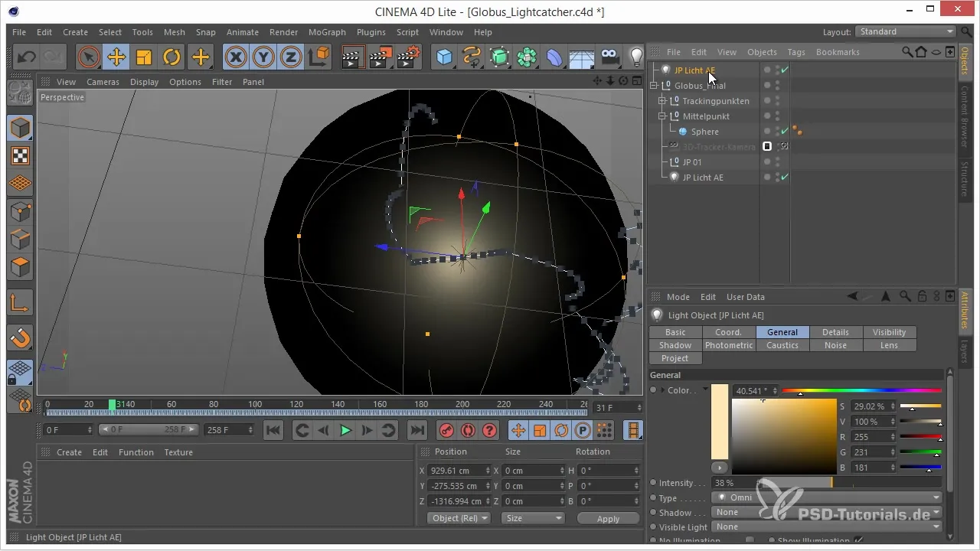
Task: Click the Undo arrow in the toolbar
Action: pyautogui.click(x=26, y=57)
